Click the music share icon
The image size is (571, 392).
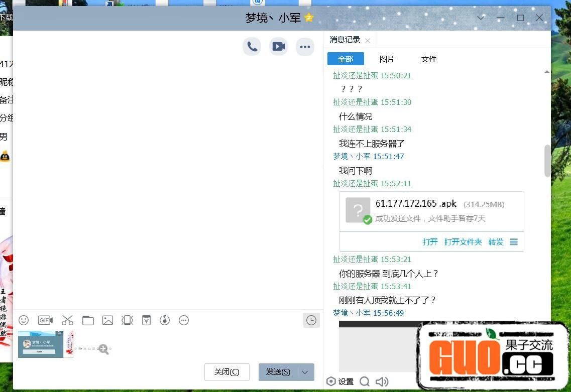pos(165,320)
